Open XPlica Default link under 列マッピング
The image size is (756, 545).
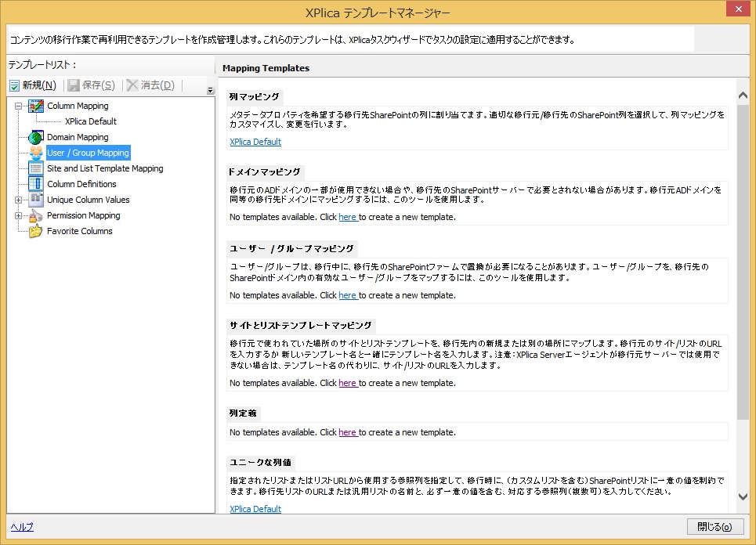255,142
